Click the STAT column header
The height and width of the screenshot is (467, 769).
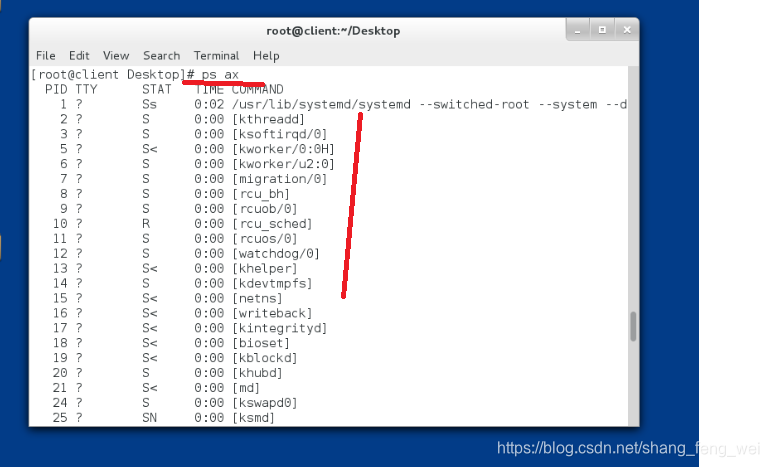coord(156,89)
